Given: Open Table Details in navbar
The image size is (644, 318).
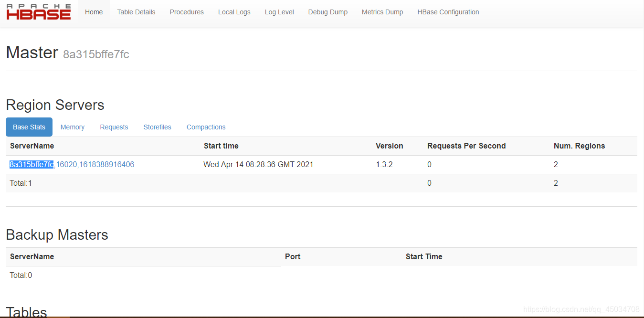Looking at the screenshot, I should [136, 12].
